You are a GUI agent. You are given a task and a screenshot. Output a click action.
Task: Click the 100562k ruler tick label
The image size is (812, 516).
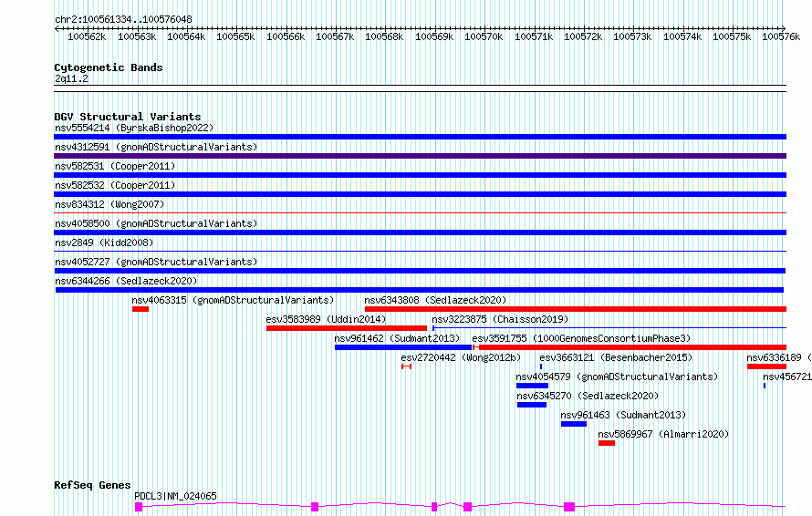coord(87,36)
